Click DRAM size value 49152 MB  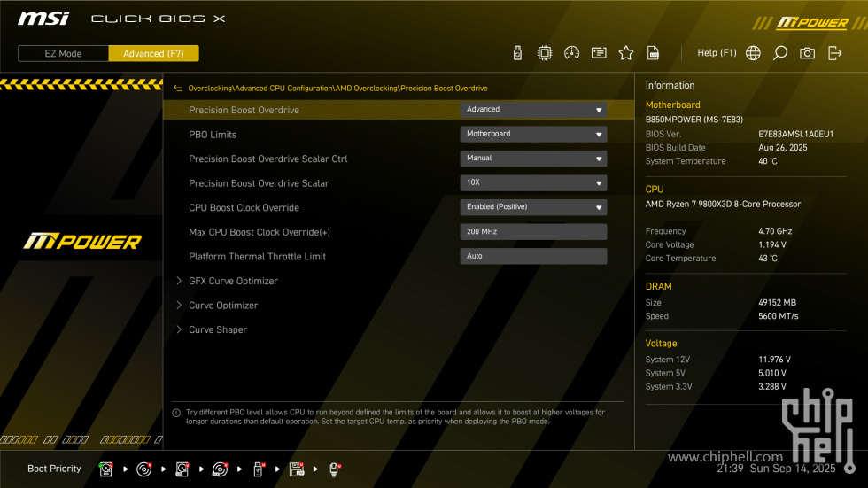point(778,303)
